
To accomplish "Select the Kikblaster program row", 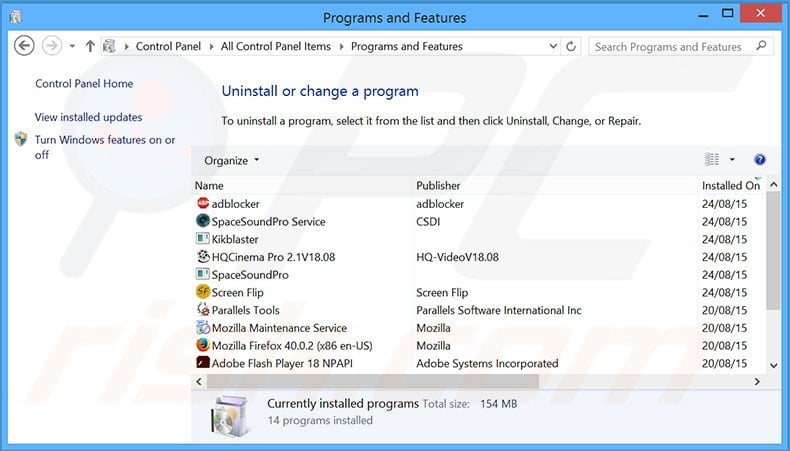I will (x=479, y=239).
